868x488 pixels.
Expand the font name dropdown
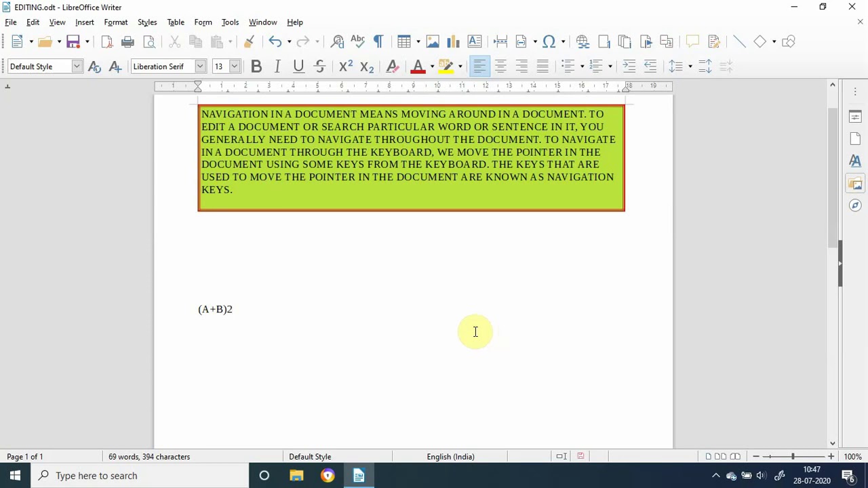coord(200,66)
